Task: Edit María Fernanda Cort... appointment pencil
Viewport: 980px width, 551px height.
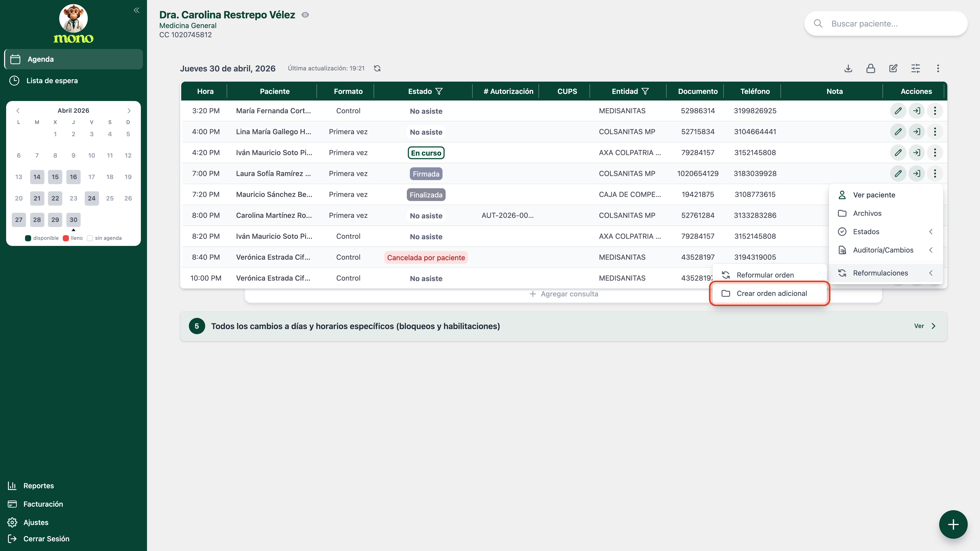Action: click(x=898, y=111)
